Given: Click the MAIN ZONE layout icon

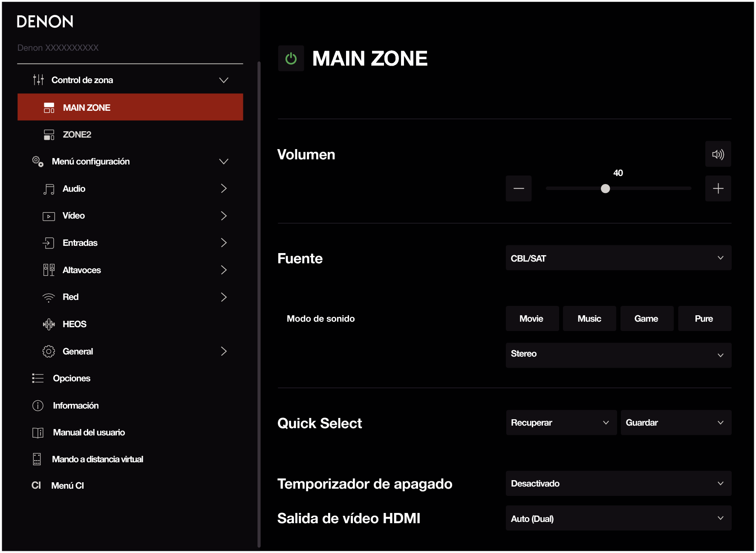Looking at the screenshot, I should coord(49,108).
